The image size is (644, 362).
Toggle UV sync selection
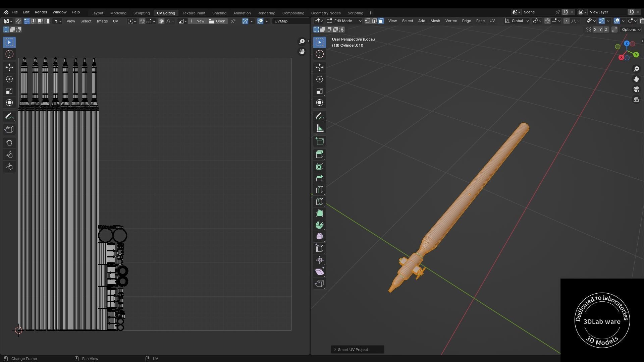[18, 21]
